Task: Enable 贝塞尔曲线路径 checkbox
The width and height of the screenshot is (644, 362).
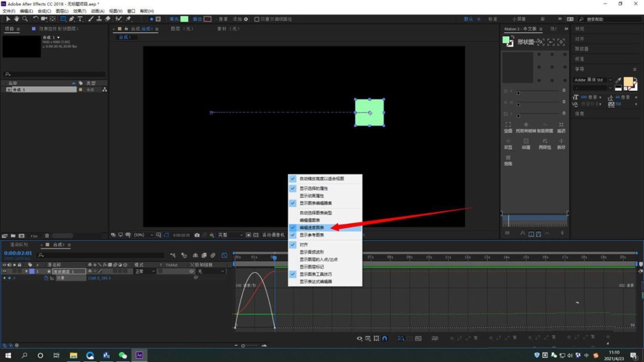Action: (x=257, y=19)
